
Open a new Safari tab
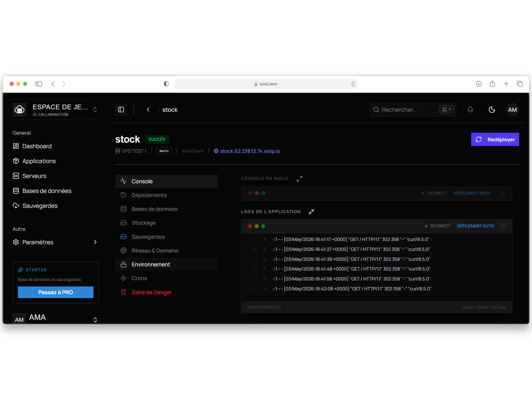pyautogui.click(x=506, y=84)
